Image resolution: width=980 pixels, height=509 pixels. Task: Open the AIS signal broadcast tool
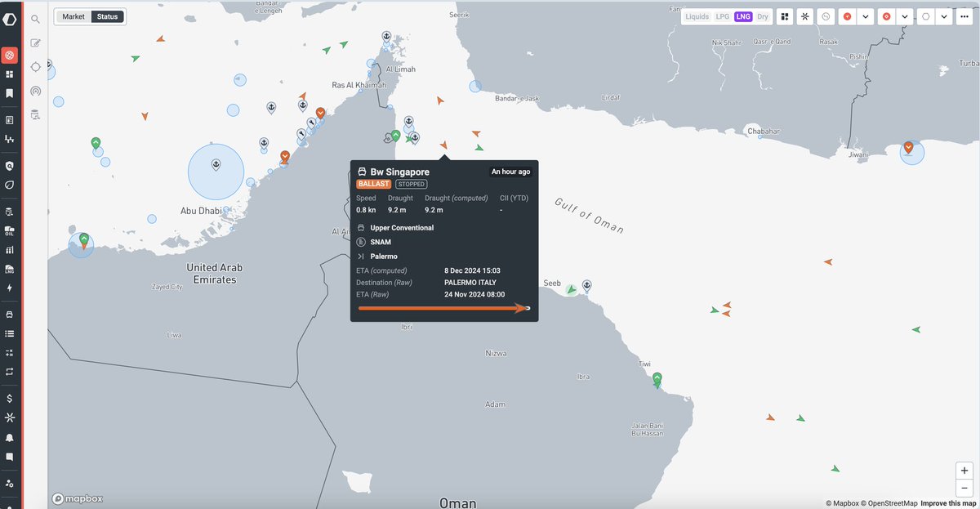[35, 92]
